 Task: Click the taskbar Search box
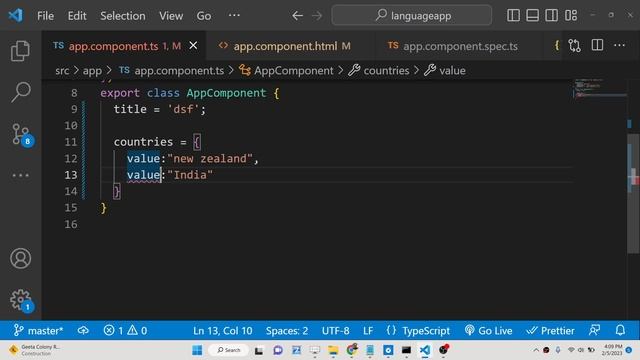coord(229,350)
